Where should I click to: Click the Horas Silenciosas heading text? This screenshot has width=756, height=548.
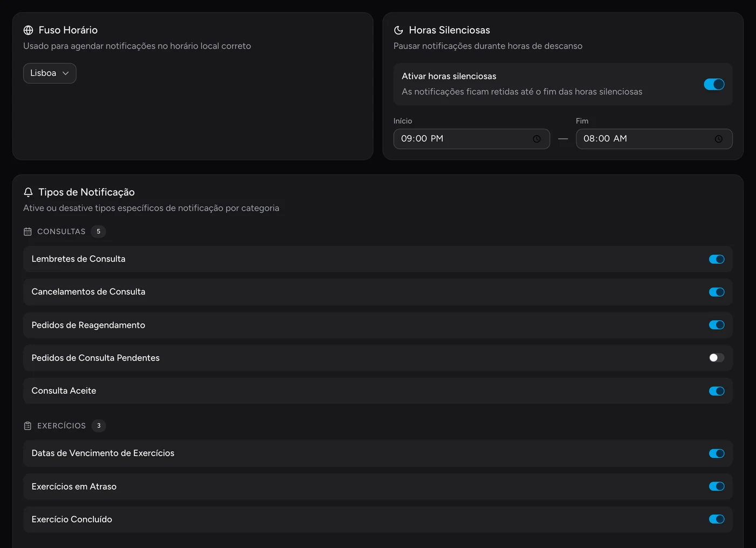pos(449,30)
